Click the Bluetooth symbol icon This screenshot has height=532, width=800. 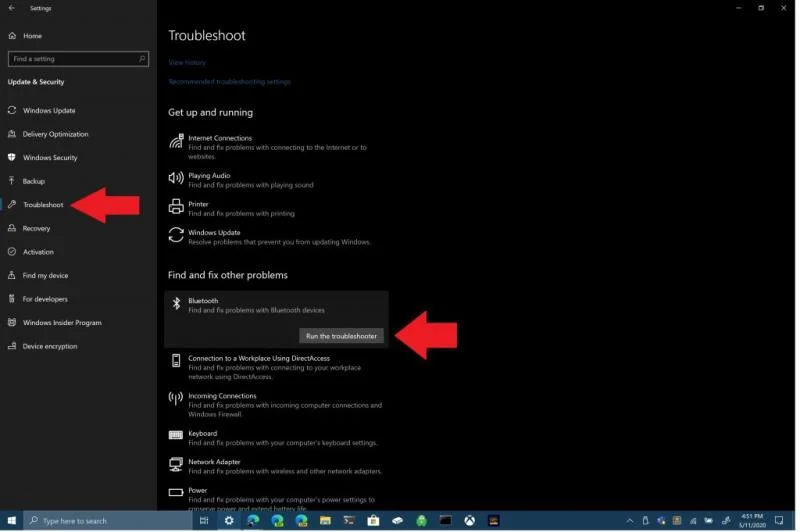[176, 303]
